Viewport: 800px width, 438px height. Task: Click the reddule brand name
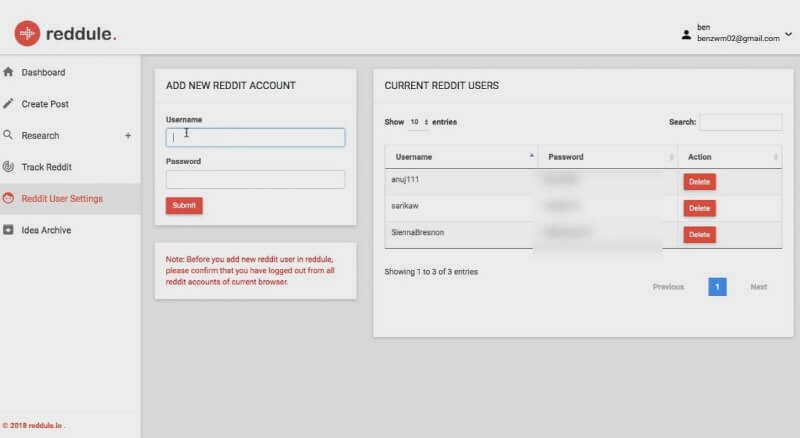pyautogui.click(x=81, y=34)
